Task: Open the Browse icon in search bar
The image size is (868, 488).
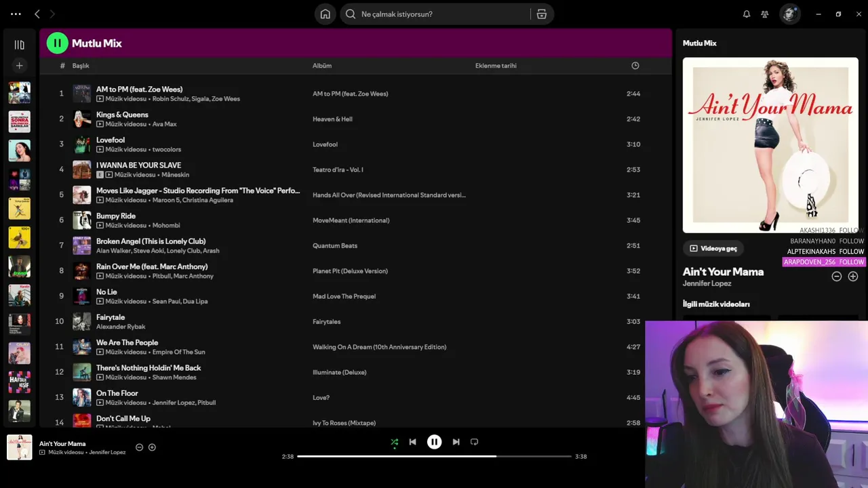Action: 541,14
